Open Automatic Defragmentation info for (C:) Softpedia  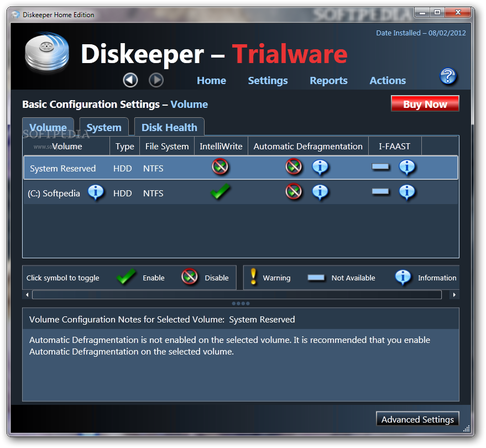click(x=320, y=192)
